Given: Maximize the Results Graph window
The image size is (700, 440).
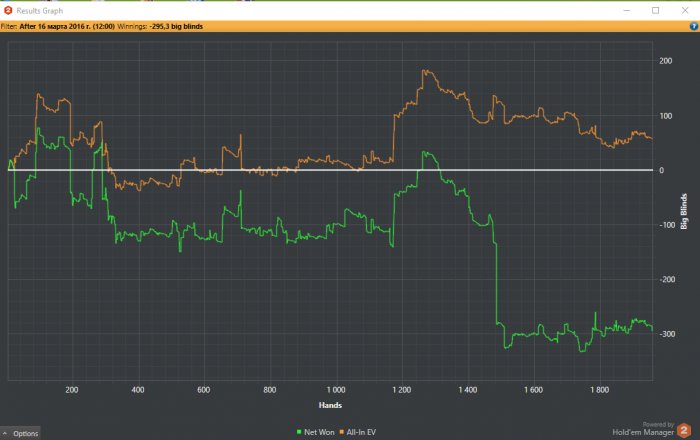Looking at the screenshot, I should (x=655, y=10).
